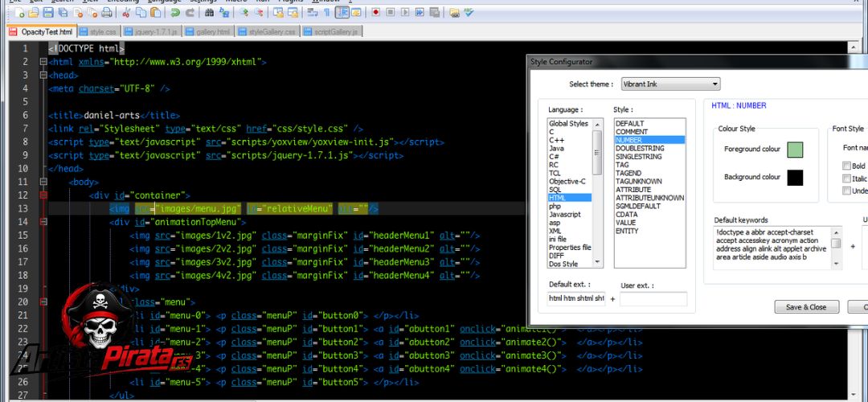Enable the Underline font style checkbox
Screen dimensions: 868x402
(845, 191)
